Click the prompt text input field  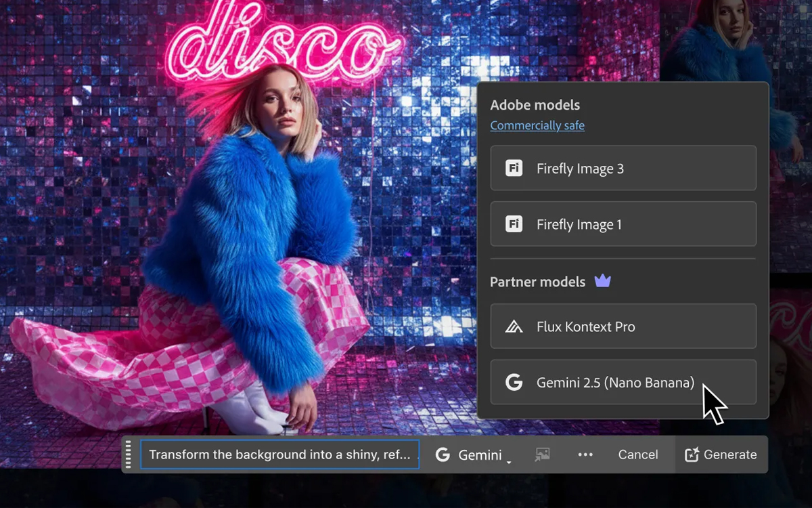coord(279,454)
